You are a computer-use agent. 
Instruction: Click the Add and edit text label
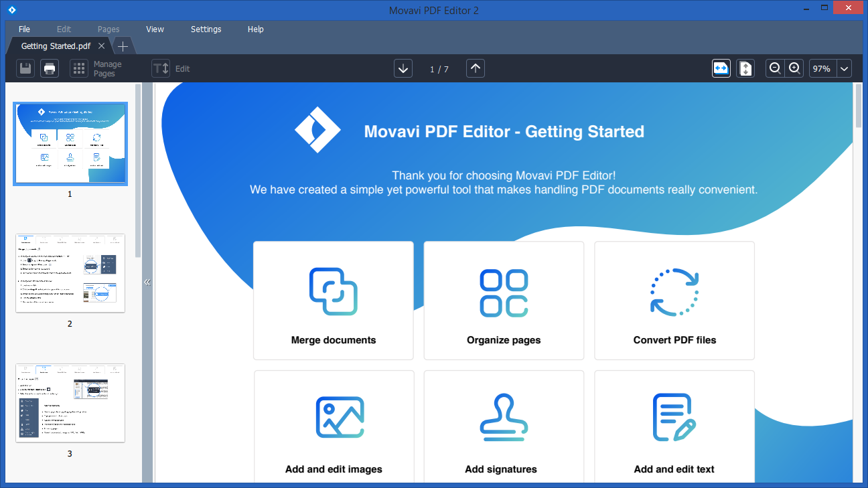(x=674, y=469)
